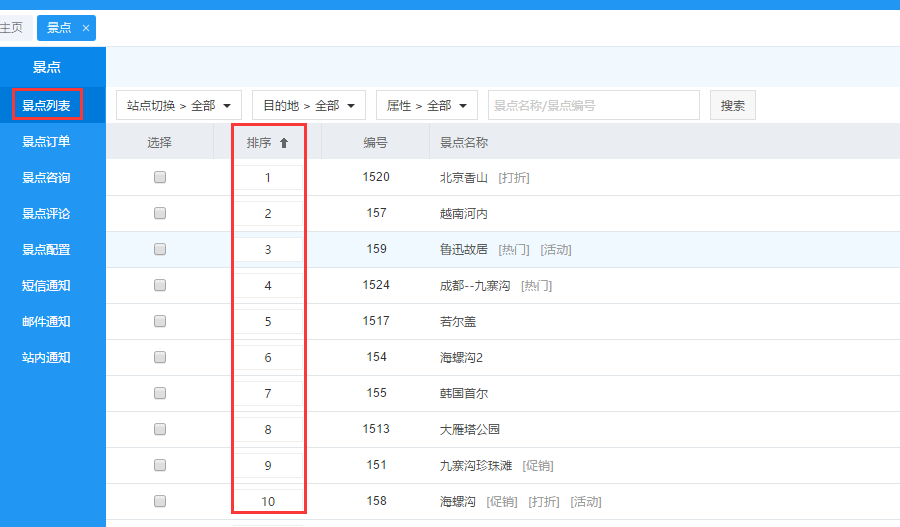Viewport: 900px width, 527px height.
Task: Open 短信通知 from sidebar menu
Action: tap(47, 286)
